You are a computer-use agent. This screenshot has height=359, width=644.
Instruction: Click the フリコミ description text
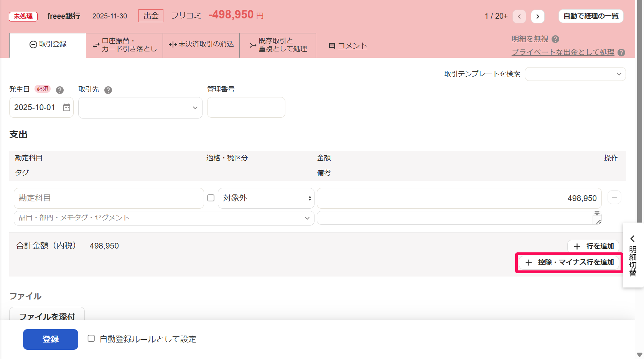(186, 16)
